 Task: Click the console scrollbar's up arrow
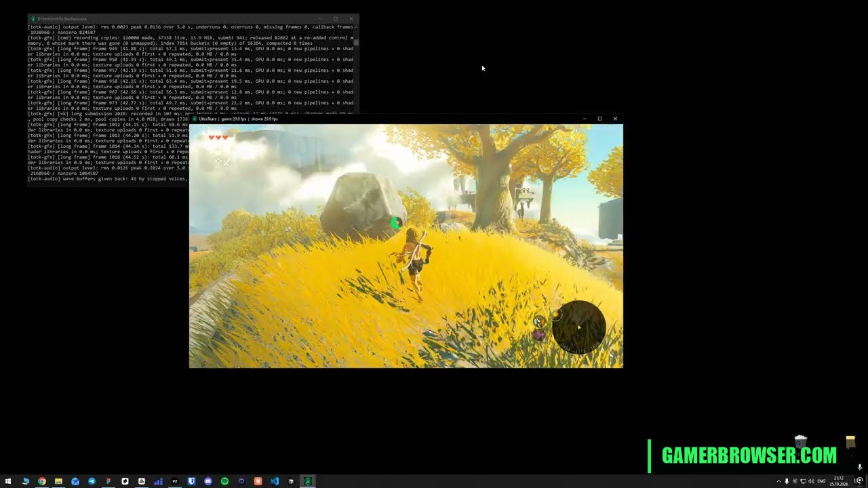[x=356, y=27]
